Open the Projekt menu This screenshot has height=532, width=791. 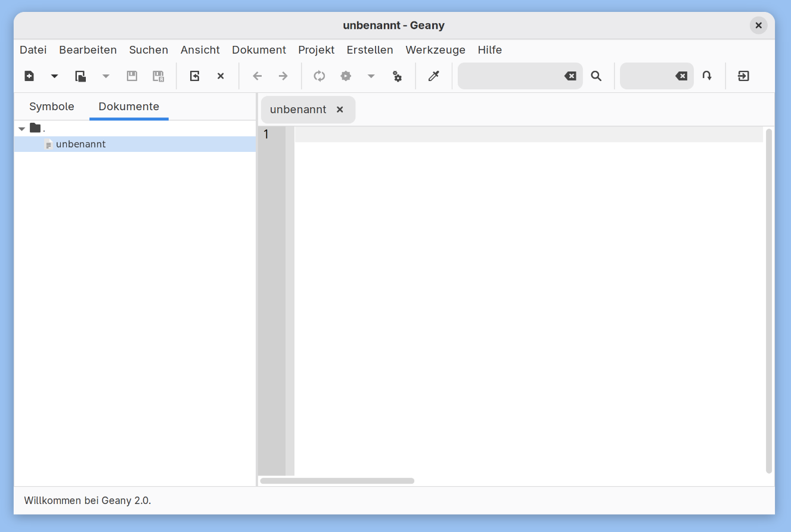[317, 50]
